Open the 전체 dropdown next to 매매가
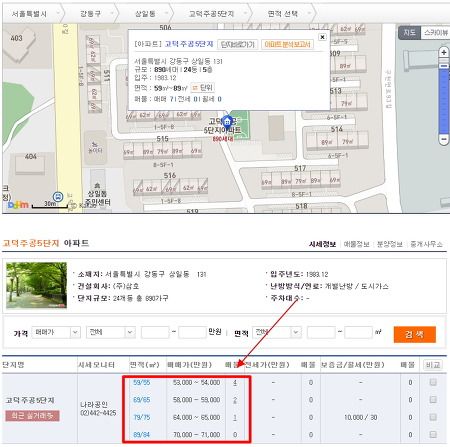 pos(110,332)
